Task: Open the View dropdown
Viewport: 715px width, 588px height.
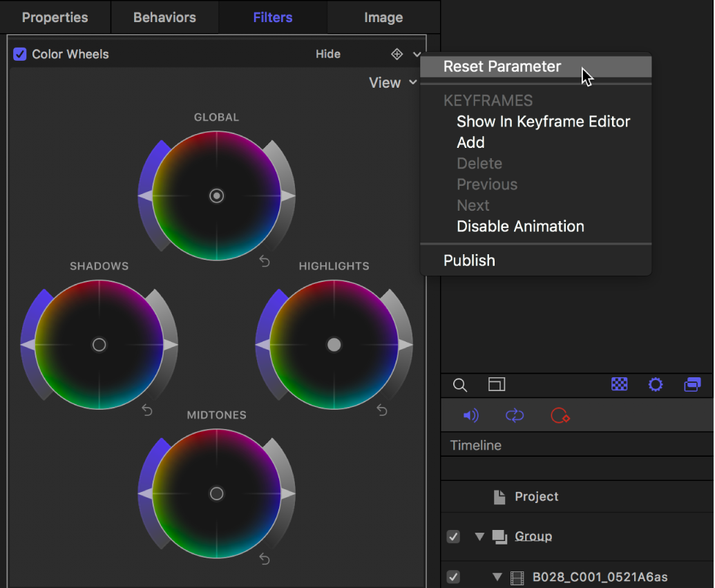Action: tap(392, 82)
